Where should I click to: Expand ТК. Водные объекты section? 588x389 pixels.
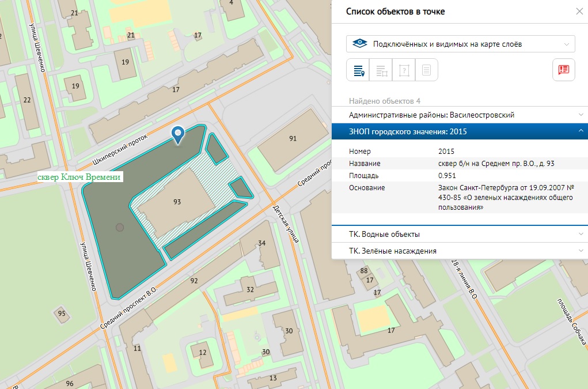tap(460, 234)
